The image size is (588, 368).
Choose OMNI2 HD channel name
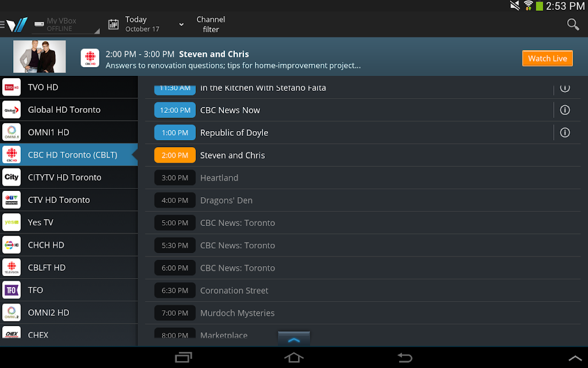click(x=48, y=312)
